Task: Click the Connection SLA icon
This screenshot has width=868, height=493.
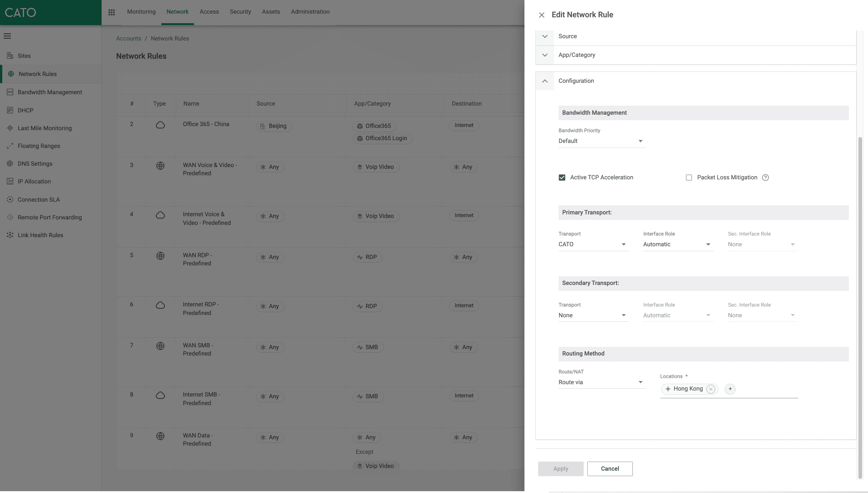Action: [x=10, y=199]
